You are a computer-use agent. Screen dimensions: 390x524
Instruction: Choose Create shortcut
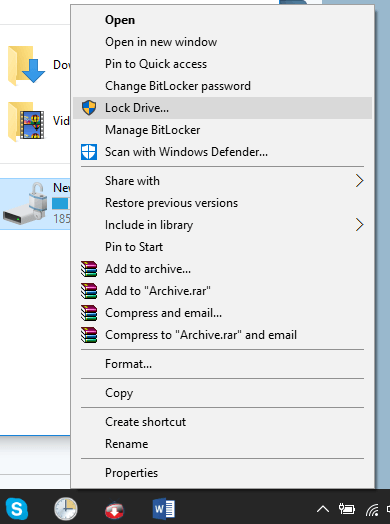[223, 422]
